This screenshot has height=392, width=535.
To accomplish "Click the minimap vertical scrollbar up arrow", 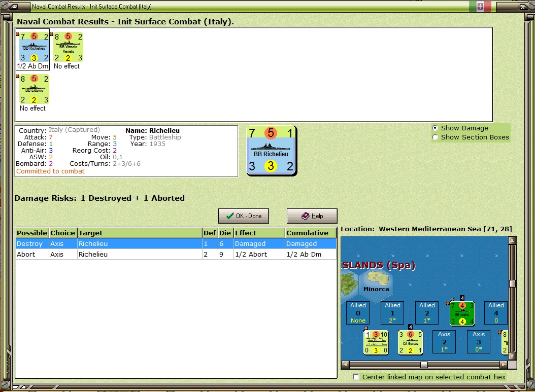I will pos(512,240).
